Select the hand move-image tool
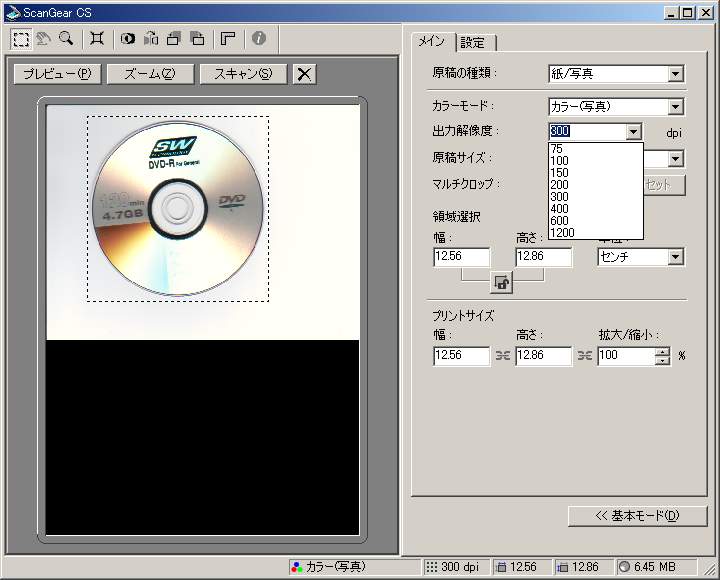Image resolution: width=720 pixels, height=580 pixels. [44, 39]
